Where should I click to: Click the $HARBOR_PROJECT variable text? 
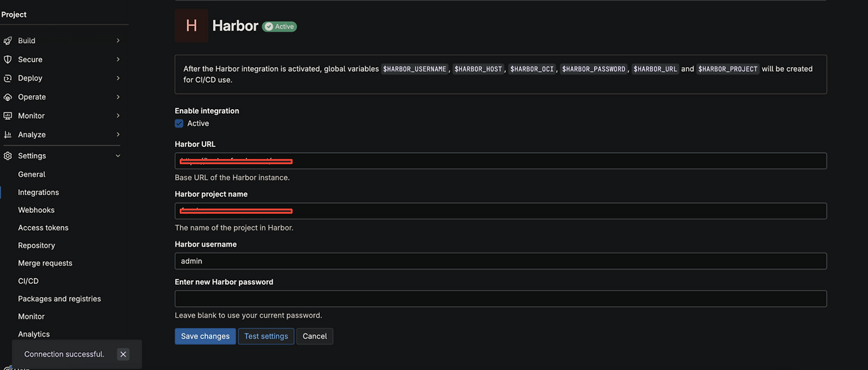point(728,69)
